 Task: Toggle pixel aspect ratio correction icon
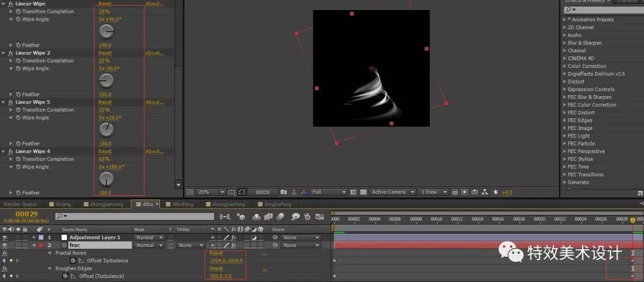[x=455, y=192]
